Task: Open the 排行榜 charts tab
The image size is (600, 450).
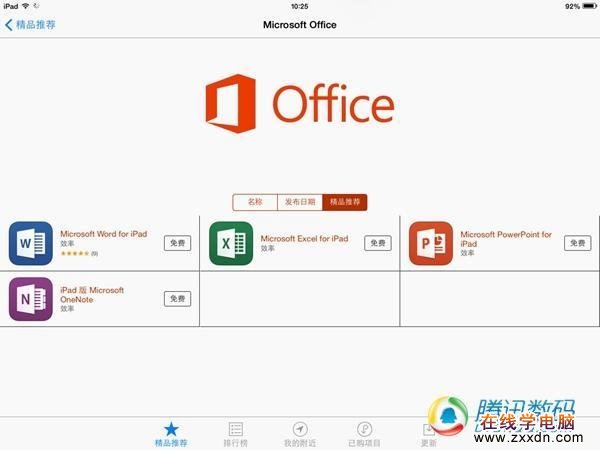Action: pos(235,435)
